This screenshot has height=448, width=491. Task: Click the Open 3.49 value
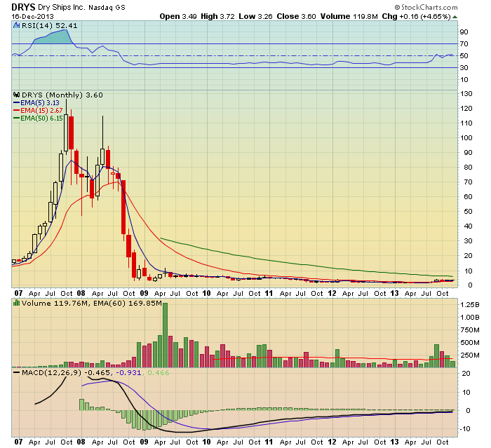[x=178, y=16]
